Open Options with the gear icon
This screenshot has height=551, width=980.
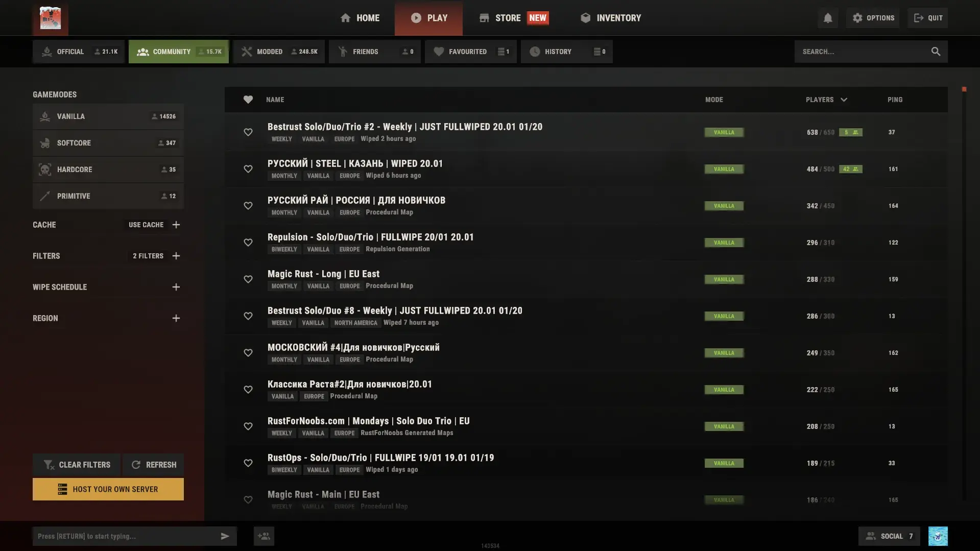pos(873,18)
